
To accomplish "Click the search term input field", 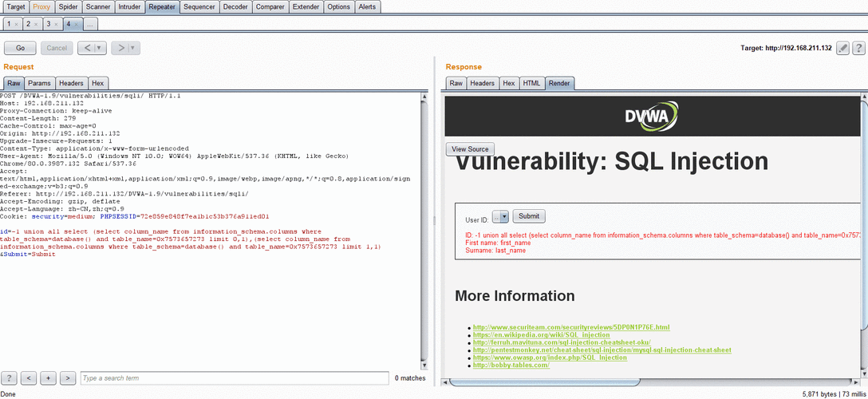I will [235, 378].
